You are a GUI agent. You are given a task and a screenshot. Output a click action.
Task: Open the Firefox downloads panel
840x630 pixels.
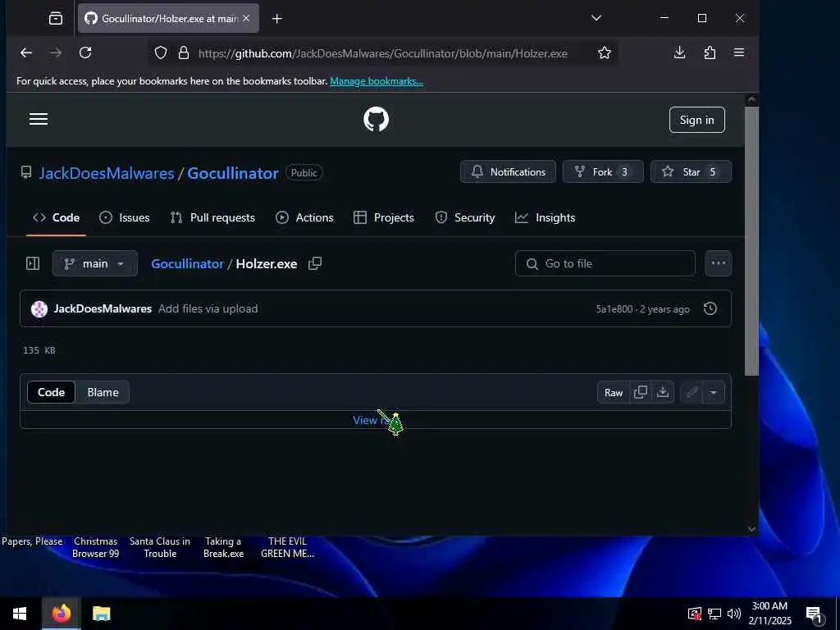pyautogui.click(x=679, y=52)
